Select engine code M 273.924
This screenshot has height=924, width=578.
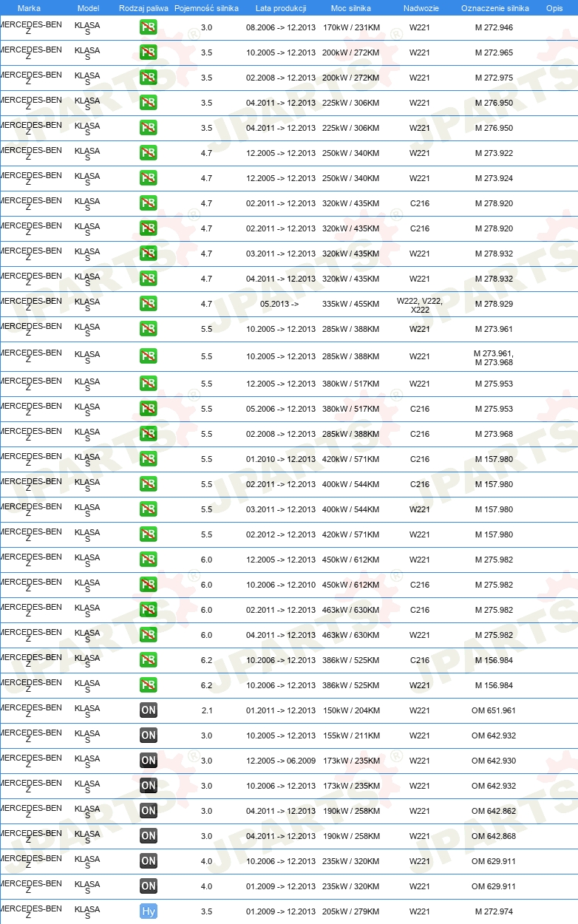(x=494, y=179)
